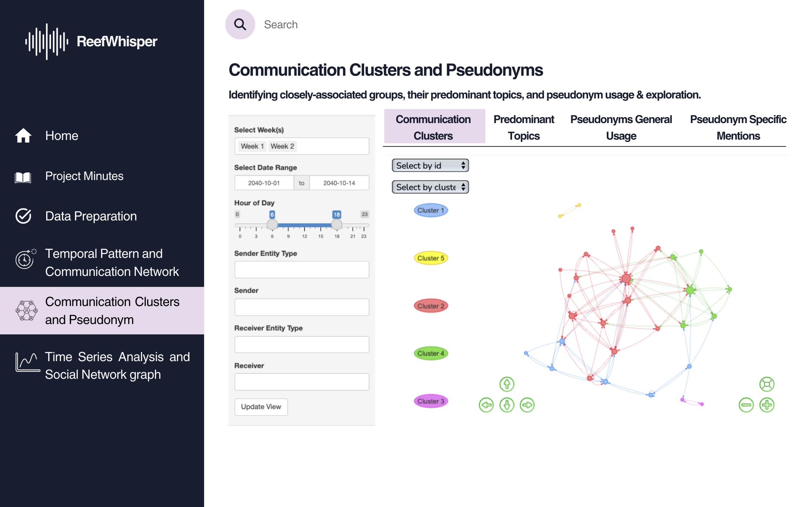Zoom in with the plus icon
Screen dimensions: 812x507
pos(767,405)
